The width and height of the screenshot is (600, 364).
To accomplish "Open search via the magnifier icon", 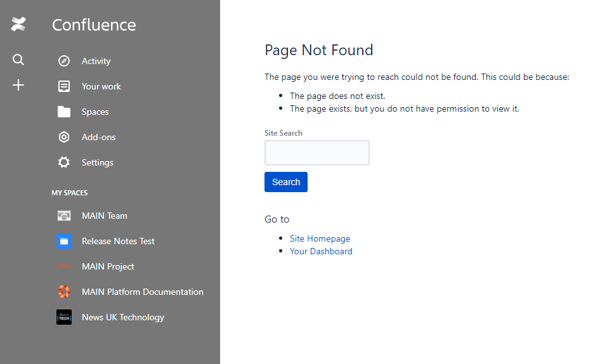I will point(18,60).
